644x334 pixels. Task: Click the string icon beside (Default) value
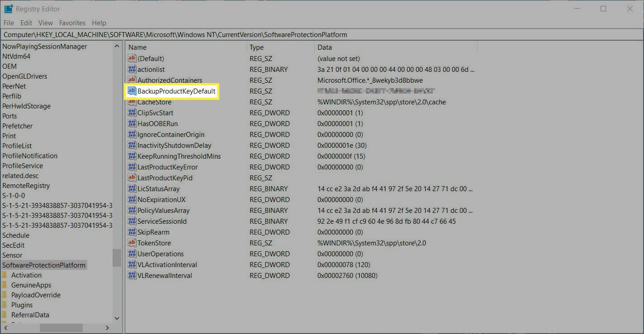pyautogui.click(x=132, y=58)
